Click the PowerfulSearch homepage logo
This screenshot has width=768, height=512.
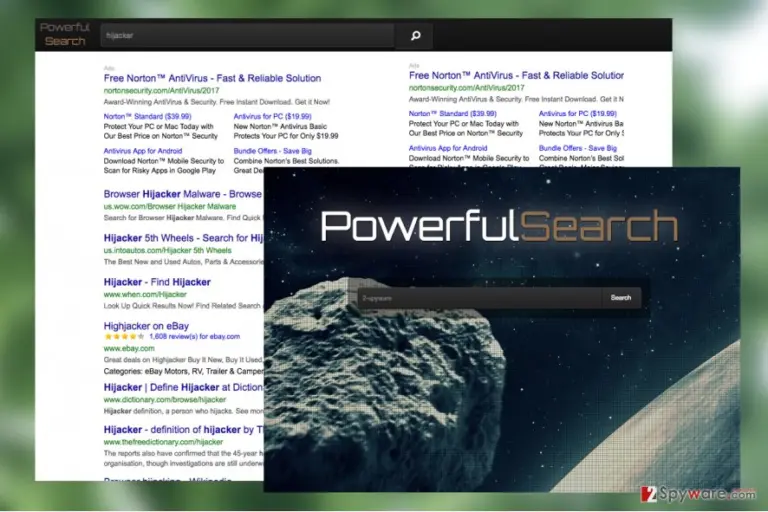[499, 226]
